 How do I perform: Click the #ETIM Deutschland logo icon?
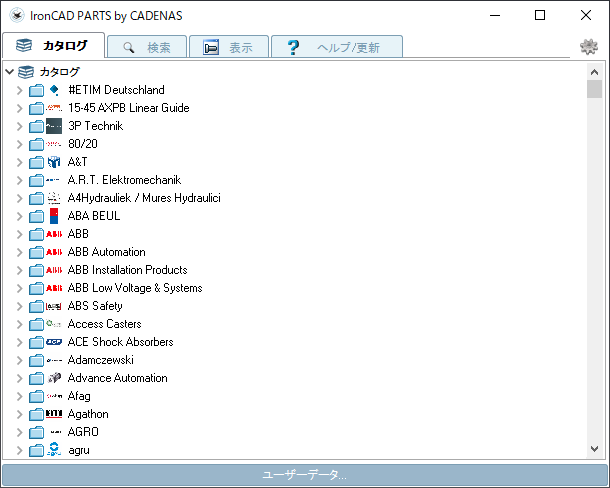coord(54,90)
